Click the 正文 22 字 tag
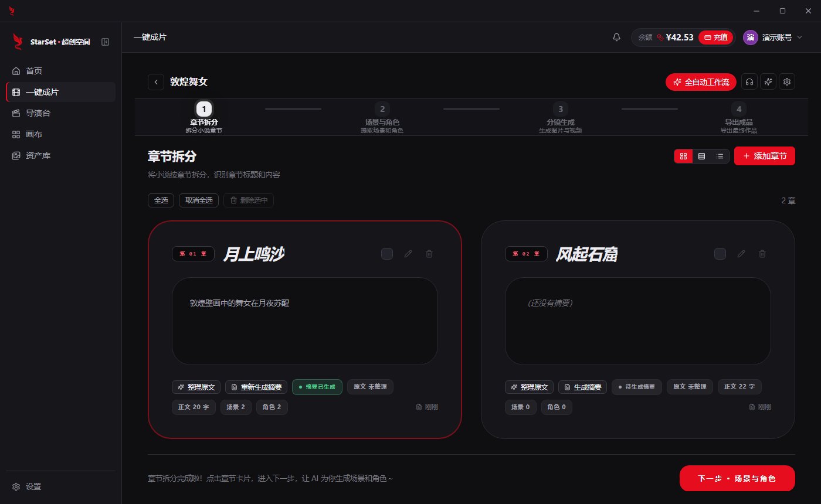 click(x=740, y=387)
